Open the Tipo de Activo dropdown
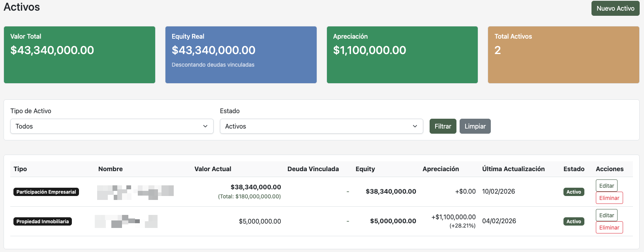Screen dimensions: 644x252 (112, 126)
